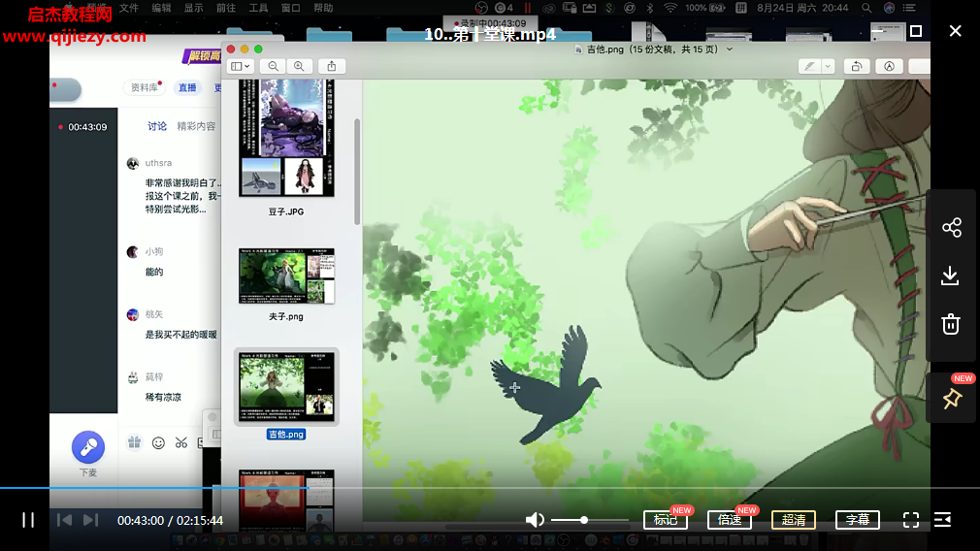Click the scissors screenshot icon
Viewport: 980px width, 551px height.
click(x=181, y=443)
